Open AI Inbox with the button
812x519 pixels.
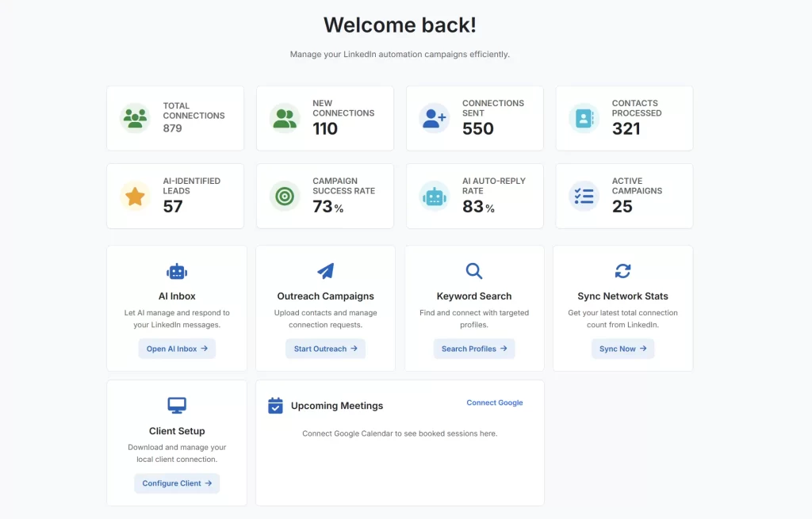177,349
